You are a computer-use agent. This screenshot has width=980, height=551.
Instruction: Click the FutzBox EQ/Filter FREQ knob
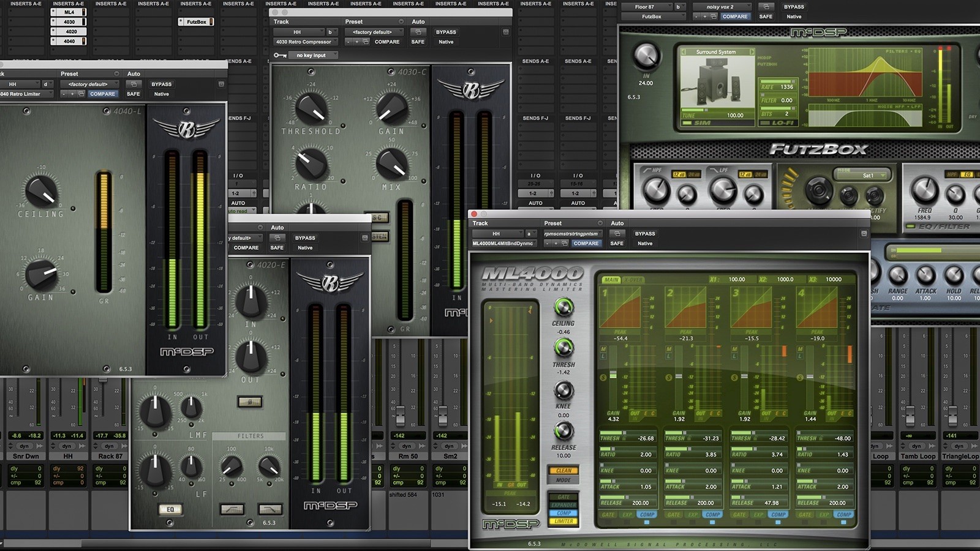click(x=925, y=190)
